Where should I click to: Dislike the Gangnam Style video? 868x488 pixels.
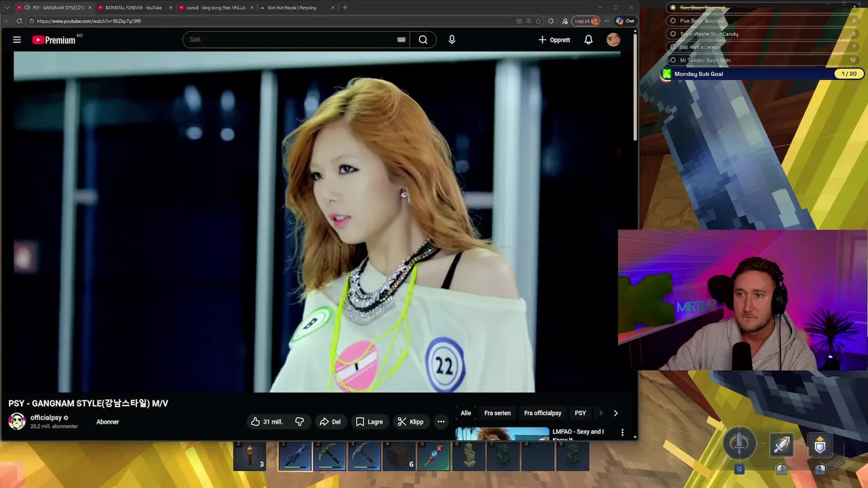click(300, 422)
